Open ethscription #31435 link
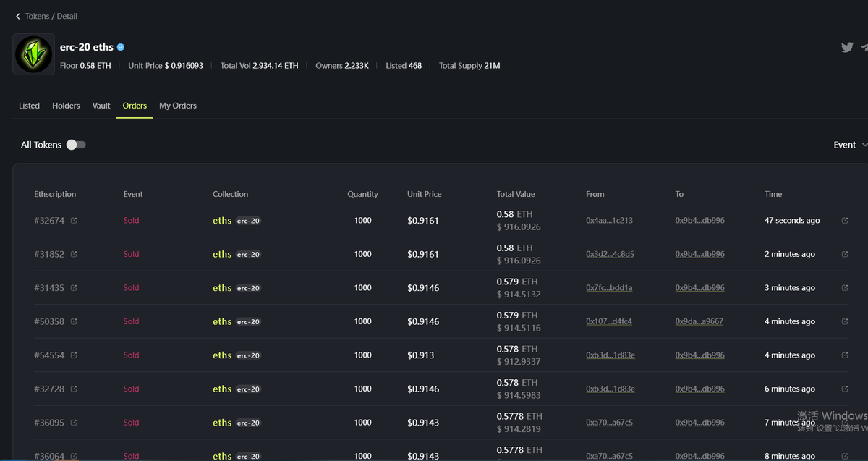 [x=49, y=288]
